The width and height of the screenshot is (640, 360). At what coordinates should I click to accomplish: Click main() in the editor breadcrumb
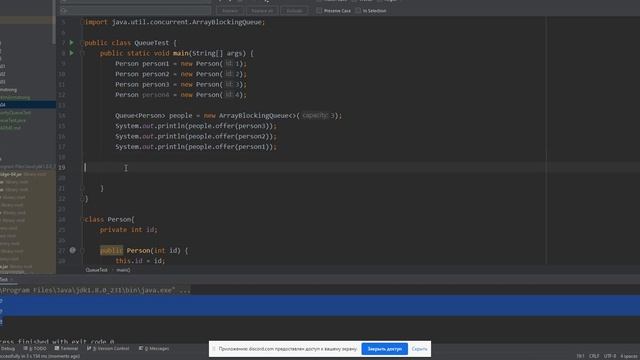123,270
